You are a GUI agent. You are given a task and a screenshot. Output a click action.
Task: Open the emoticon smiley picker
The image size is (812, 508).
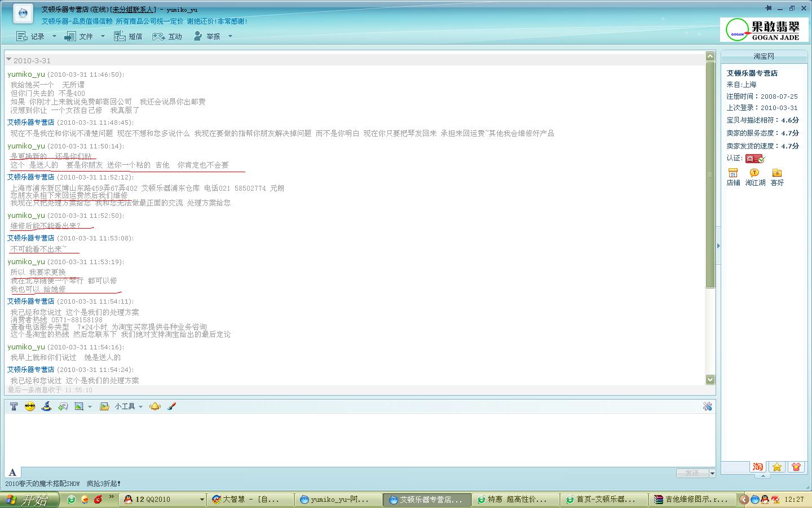tap(30, 406)
